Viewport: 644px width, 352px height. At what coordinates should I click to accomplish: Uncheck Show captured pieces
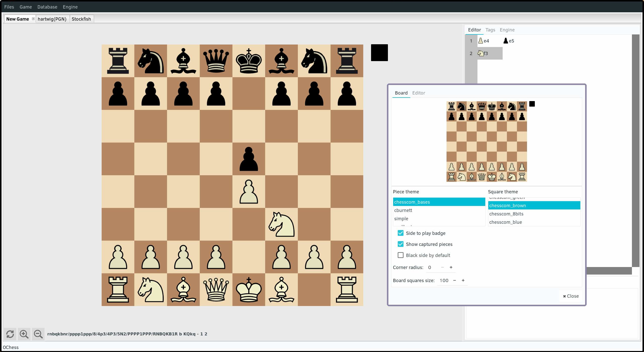pos(400,244)
